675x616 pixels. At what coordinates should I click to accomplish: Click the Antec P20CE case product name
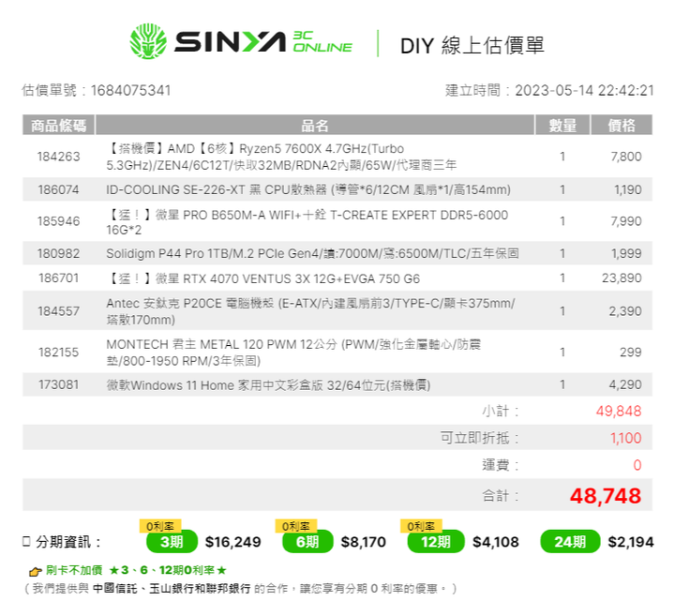[x=310, y=311]
